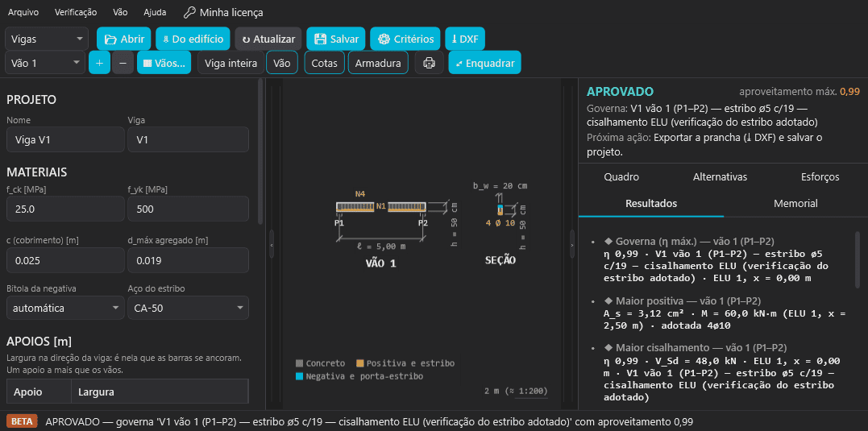
Task: Click the BETA badge in status bar
Action: click(22, 421)
